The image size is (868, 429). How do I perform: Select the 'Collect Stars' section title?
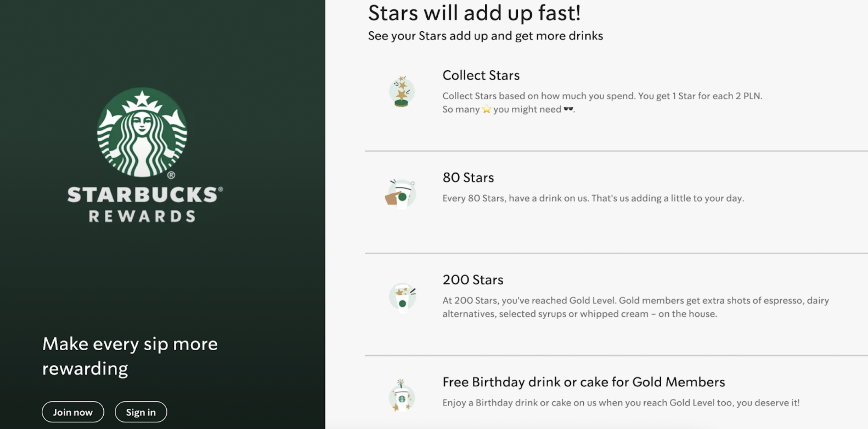point(481,76)
